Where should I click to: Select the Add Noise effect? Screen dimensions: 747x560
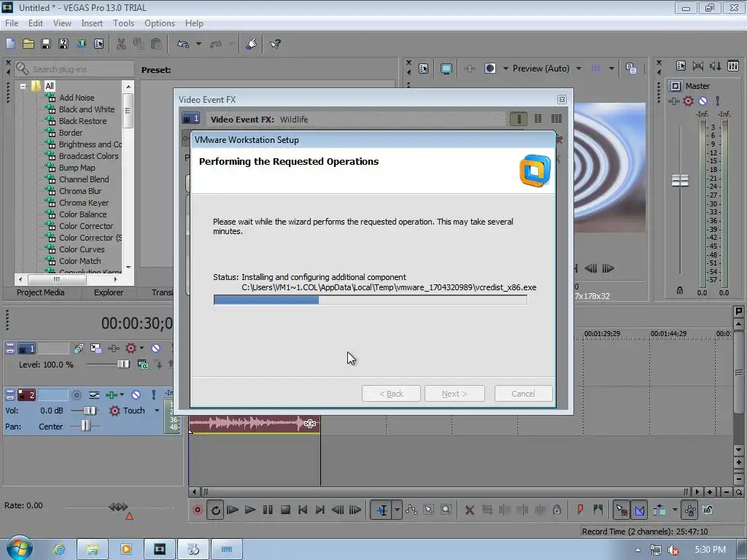(x=76, y=98)
